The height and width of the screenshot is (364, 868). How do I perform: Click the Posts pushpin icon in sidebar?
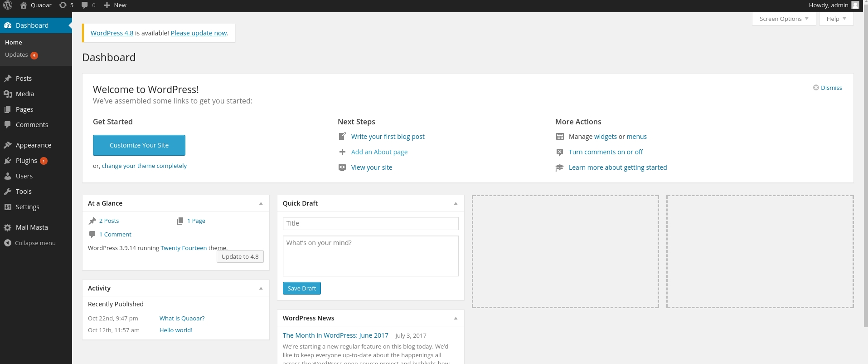click(x=8, y=79)
